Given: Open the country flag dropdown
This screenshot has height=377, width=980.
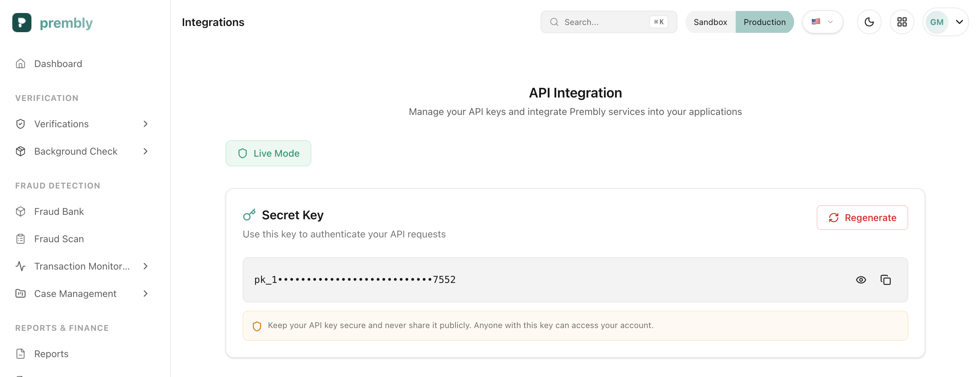Looking at the screenshot, I should (822, 22).
